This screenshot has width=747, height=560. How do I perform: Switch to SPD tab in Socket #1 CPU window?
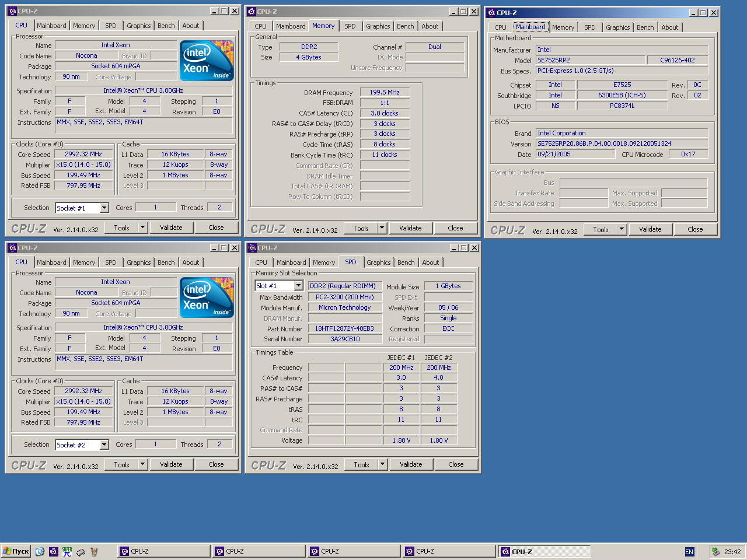coord(111,26)
